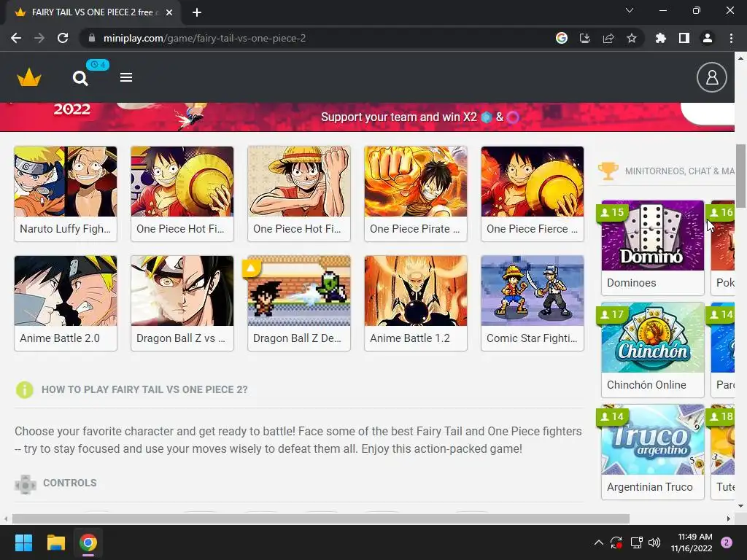The width and height of the screenshot is (747, 560).
Task: Toggle the browser side panel icon
Action: 684,38
